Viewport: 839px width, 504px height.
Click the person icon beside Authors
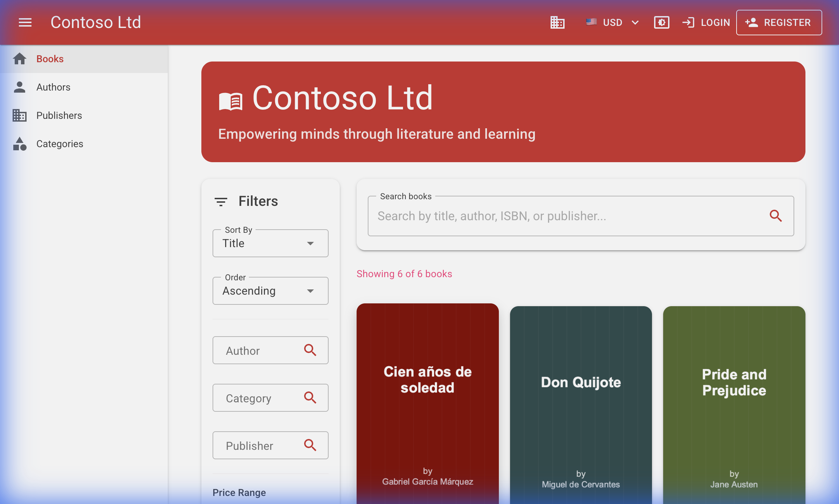coord(20,87)
